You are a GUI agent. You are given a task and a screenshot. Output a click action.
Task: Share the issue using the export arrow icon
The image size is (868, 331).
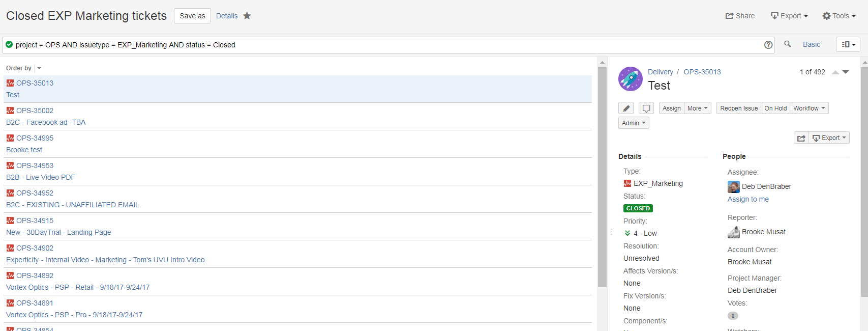click(801, 137)
